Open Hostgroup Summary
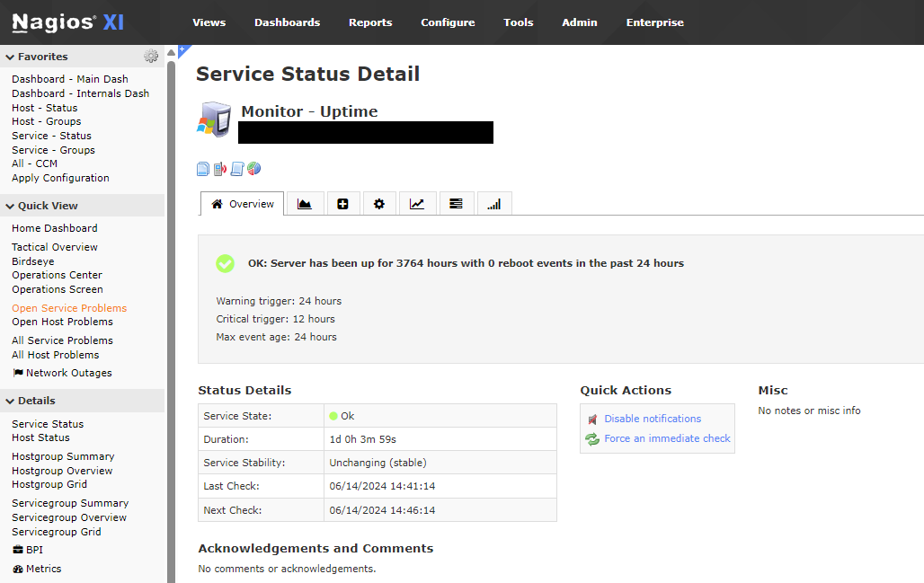The width and height of the screenshot is (924, 583). pyautogui.click(x=62, y=456)
